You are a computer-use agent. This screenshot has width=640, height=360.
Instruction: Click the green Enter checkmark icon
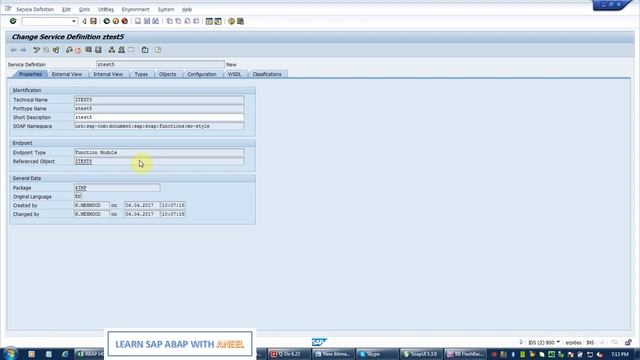point(13,21)
